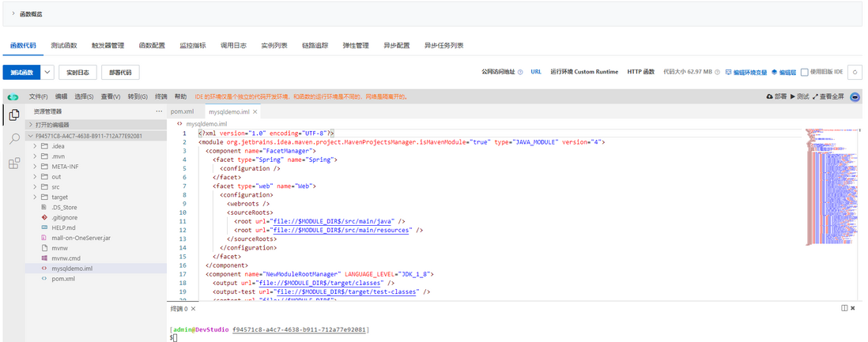Viewport: 868px width, 342px height.
Task: Click the refresh button beside 使用旧版 IDE
Action: pyautogui.click(x=856, y=72)
